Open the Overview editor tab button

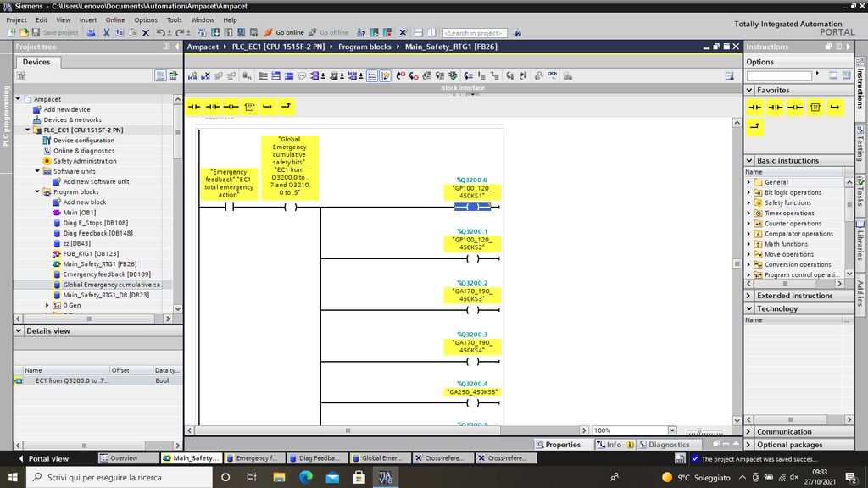[123, 458]
